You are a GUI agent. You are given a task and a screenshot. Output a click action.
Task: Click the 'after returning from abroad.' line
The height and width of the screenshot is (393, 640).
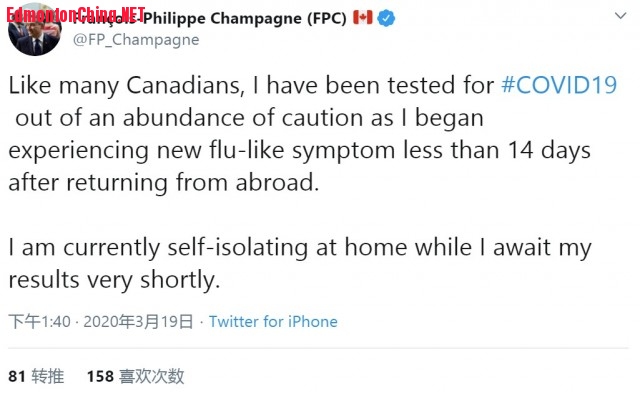coord(164,182)
